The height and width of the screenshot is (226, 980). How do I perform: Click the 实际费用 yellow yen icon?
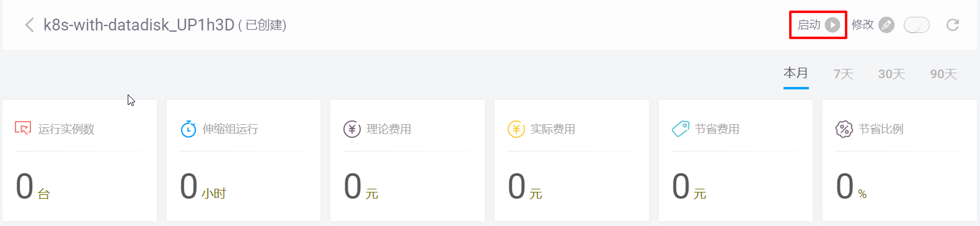(x=516, y=129)
